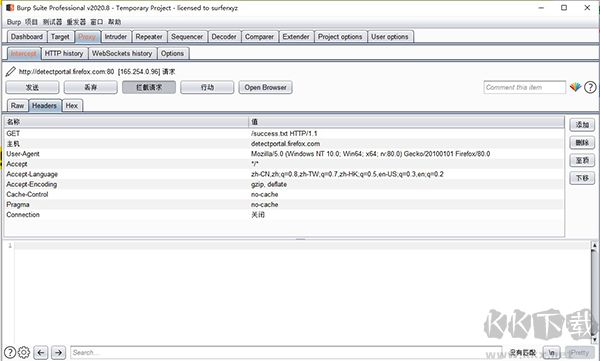Select the Proxy tab
The width and height of the screenshot is (600, 361).
tap(87, 37)
